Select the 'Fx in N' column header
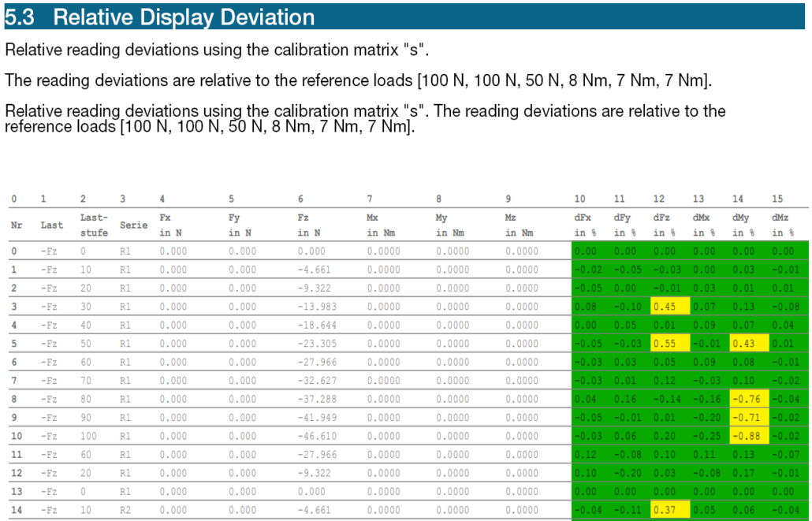Screen dimensions: 812x521 (x=171, y=225)
